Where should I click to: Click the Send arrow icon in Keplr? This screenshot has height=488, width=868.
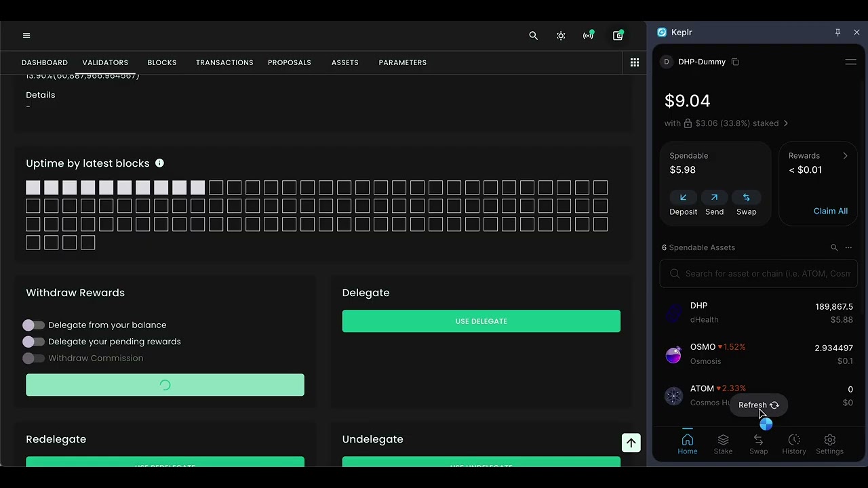(714, 197)
